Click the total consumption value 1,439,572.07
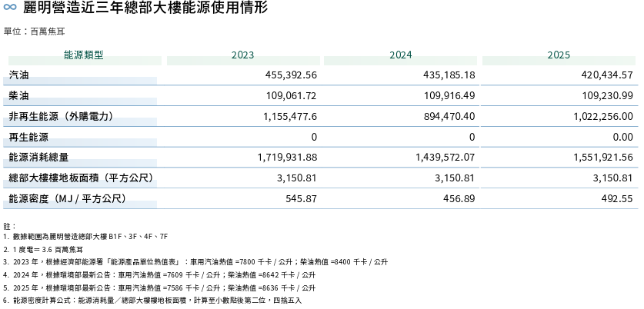This screenshot has height=309, width=644. [445, 157]
